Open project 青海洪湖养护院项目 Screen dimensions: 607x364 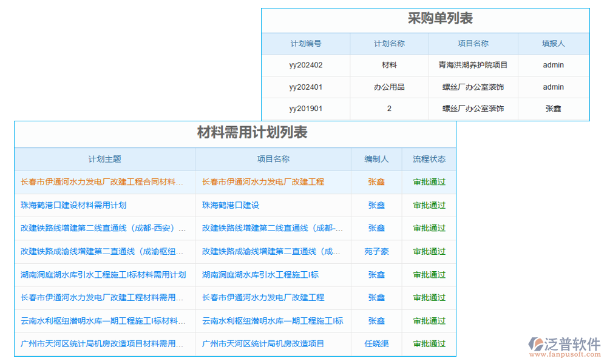pyautogui.click(x=473, y=65)
